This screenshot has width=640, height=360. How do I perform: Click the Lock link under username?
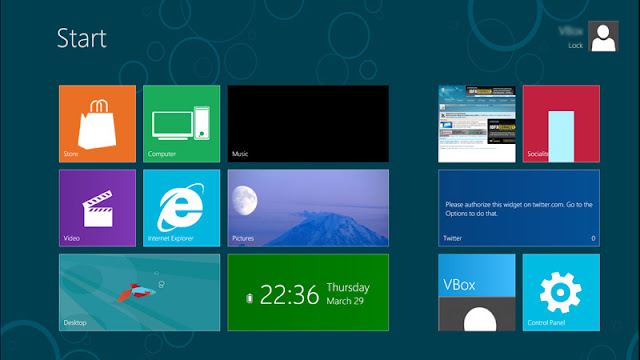tap(576, 45)
